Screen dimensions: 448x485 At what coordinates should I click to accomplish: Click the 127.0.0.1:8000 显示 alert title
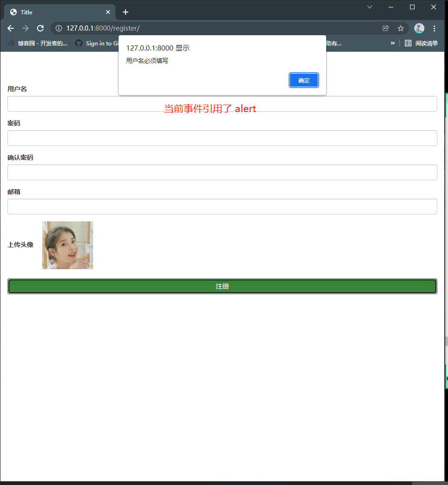(x=158, y=48)
